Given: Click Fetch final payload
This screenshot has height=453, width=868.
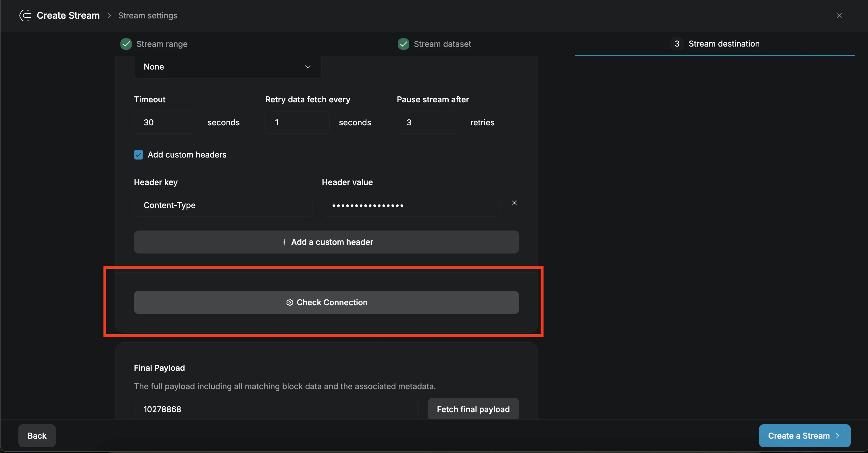Looking at the screenshot, I should (x=473, y=409).
